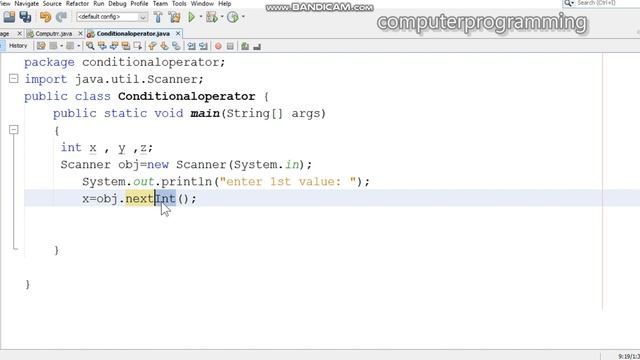Viewport: 640px width, 360px height.
Task: Click Find Previous Occurrence icon
Action: click(x=102, y=46)
